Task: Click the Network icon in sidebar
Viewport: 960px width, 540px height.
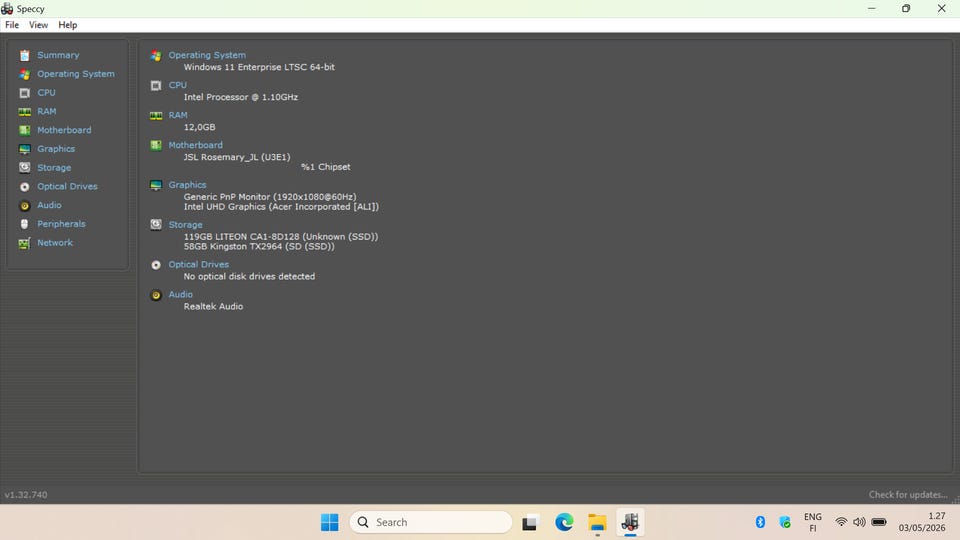Action: (x=24, y=243)
